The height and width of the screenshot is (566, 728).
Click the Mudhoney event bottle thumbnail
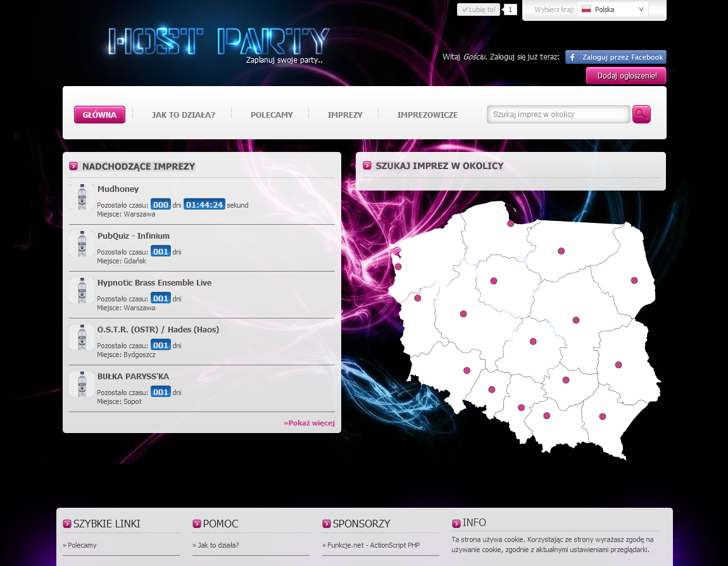(x=82, y=196)
